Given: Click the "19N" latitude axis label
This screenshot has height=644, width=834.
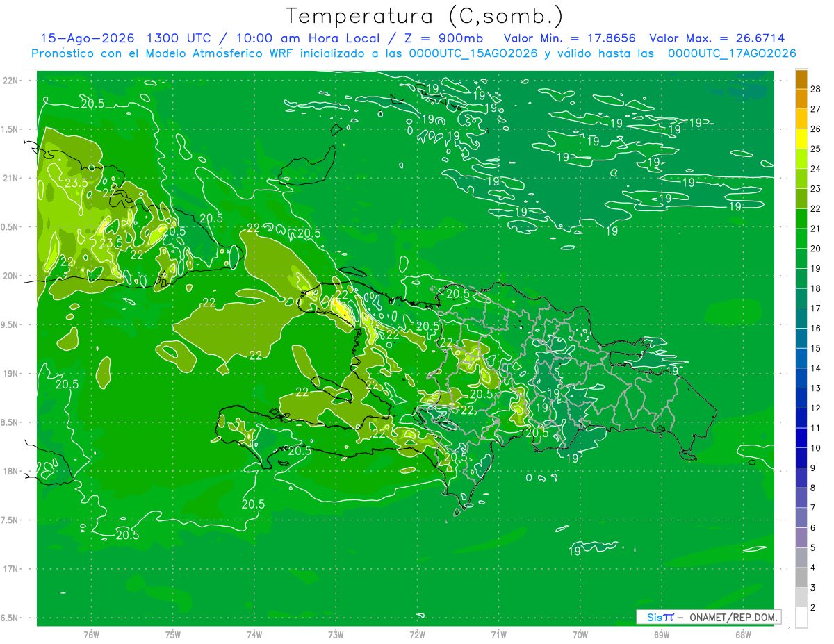Looking at the screenshot, I should (10, 373).
